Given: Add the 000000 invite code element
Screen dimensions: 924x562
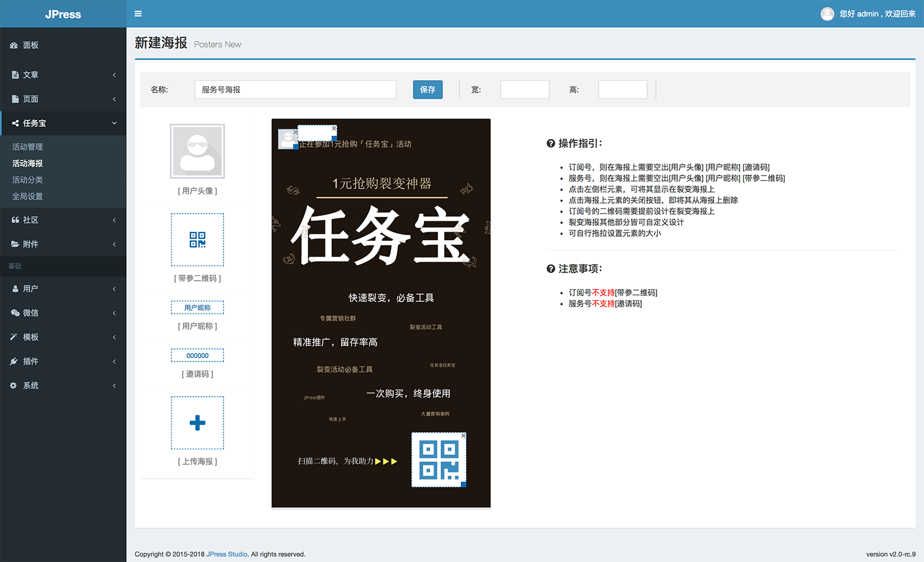Looking at the screenshot, I should pyautogui.click(x=198, y=355).
